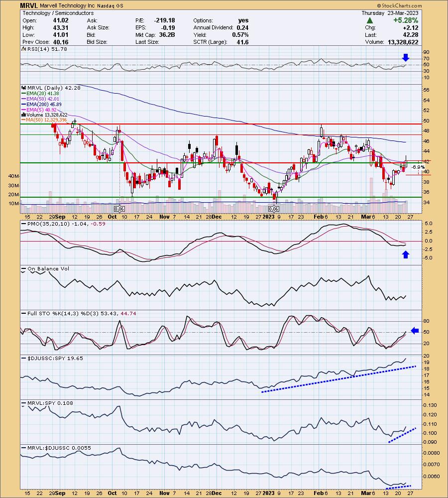The width and height of the screenshot is (448, 498).
Task: Click the Marvell Technology Inc company name
Action: [67, 5]
